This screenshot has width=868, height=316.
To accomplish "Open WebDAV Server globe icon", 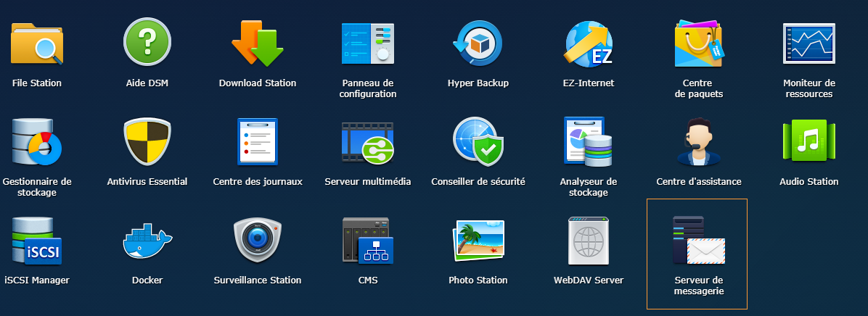I will (589, 241).
